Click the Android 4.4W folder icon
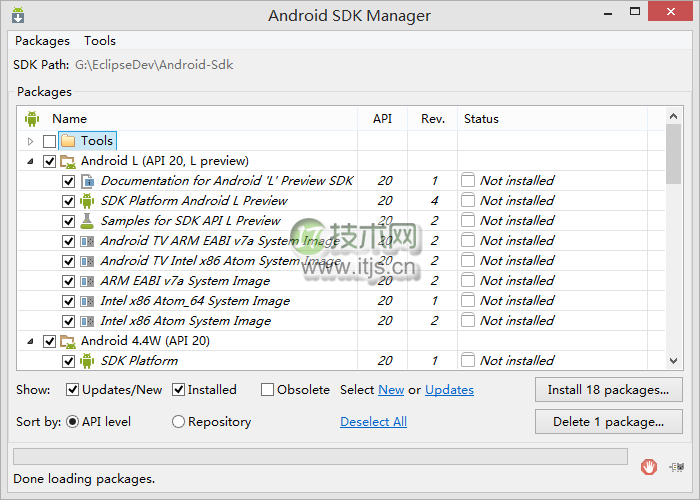This screenshot has width=700, height=500. [68, 342]
